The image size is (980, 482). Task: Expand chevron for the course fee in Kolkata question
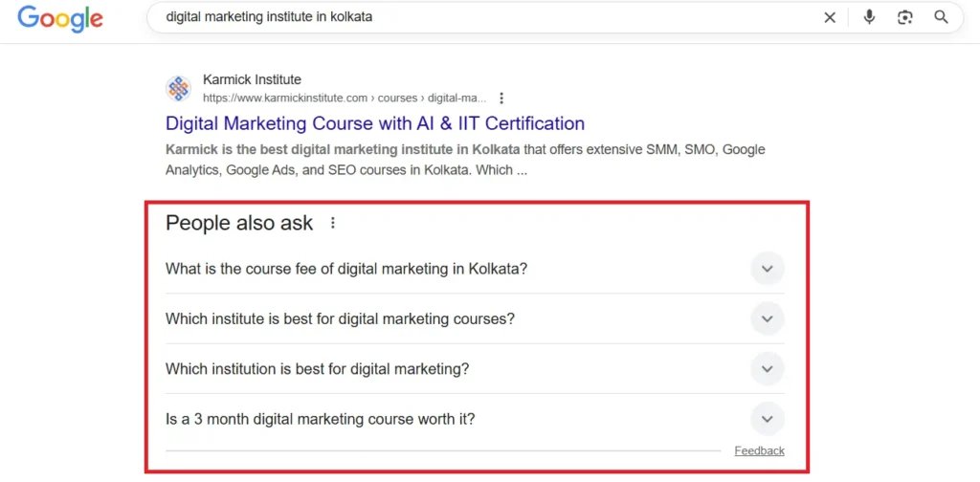(767, 269)
